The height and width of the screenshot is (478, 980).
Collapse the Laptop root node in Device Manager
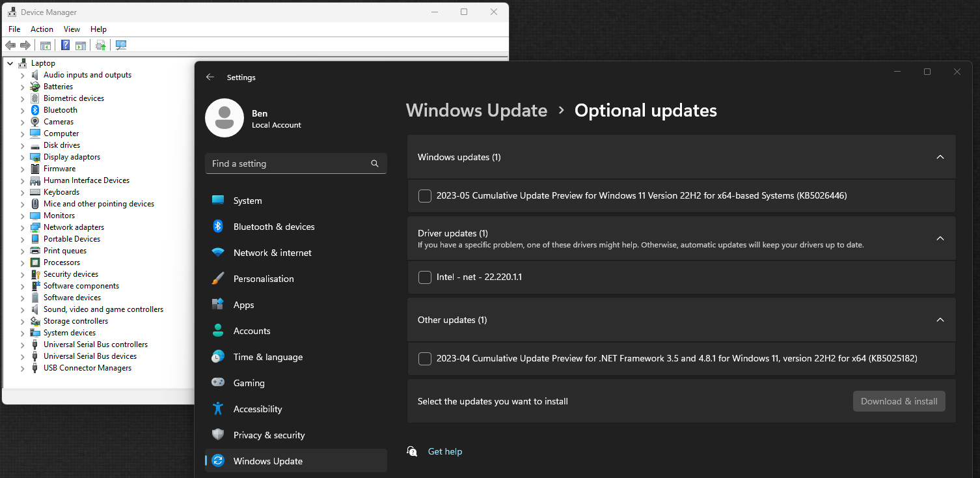pos(10,63)
